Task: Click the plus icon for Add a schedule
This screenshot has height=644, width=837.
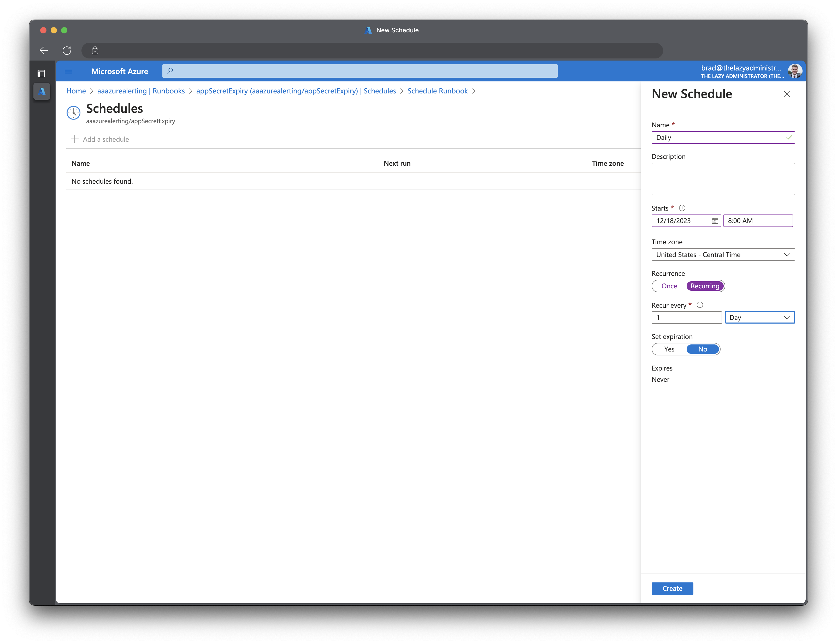Action: pos(75,139)
